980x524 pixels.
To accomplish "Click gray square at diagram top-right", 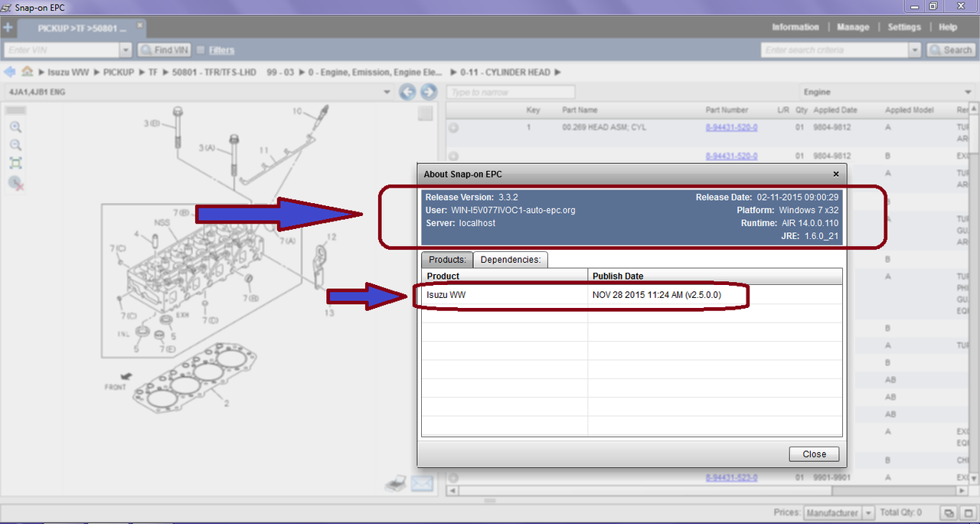I will tap(426, 113).
